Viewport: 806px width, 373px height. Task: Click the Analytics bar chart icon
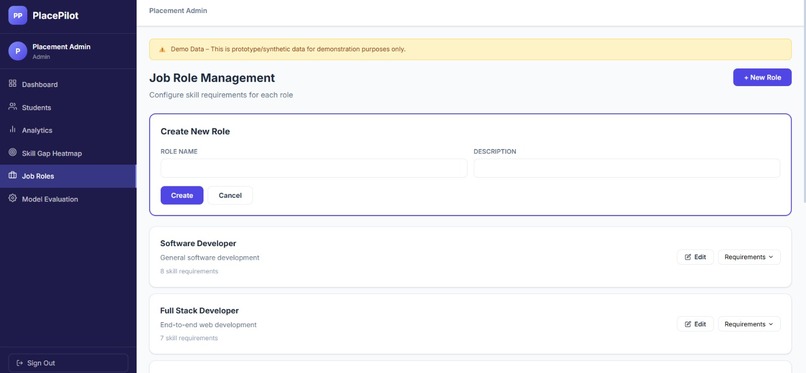coord(13,130)
